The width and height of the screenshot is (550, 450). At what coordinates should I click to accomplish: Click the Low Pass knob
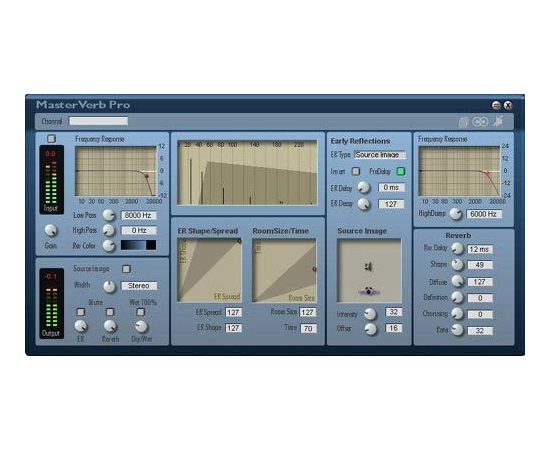click(109, 215)
